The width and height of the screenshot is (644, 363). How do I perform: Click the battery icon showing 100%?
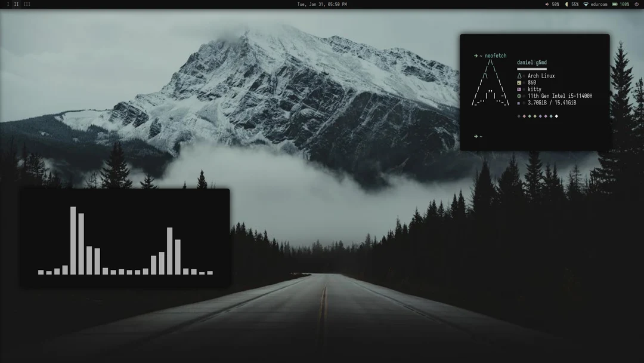[x=615, y=4]
